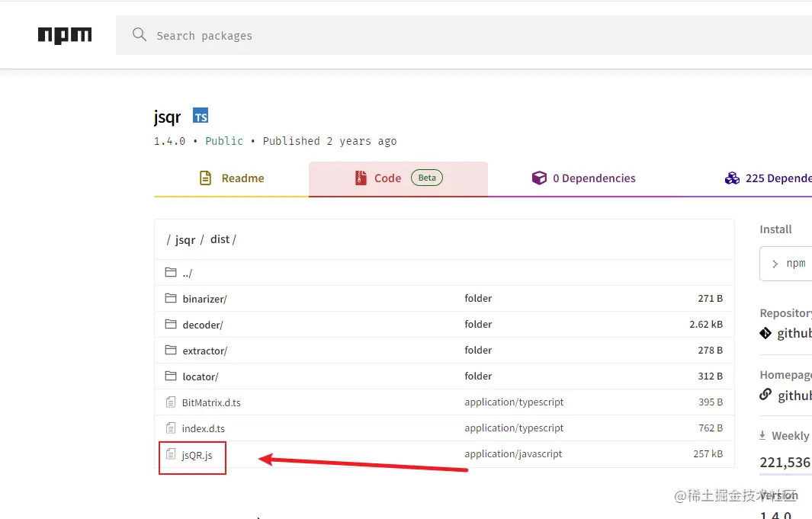Click the search magnifier icon

[140, 34]
